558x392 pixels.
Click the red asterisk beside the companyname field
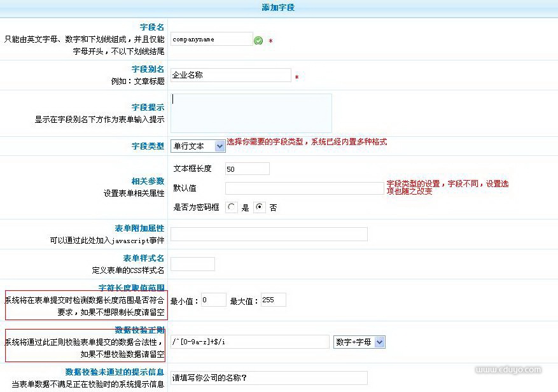point(270,41)
